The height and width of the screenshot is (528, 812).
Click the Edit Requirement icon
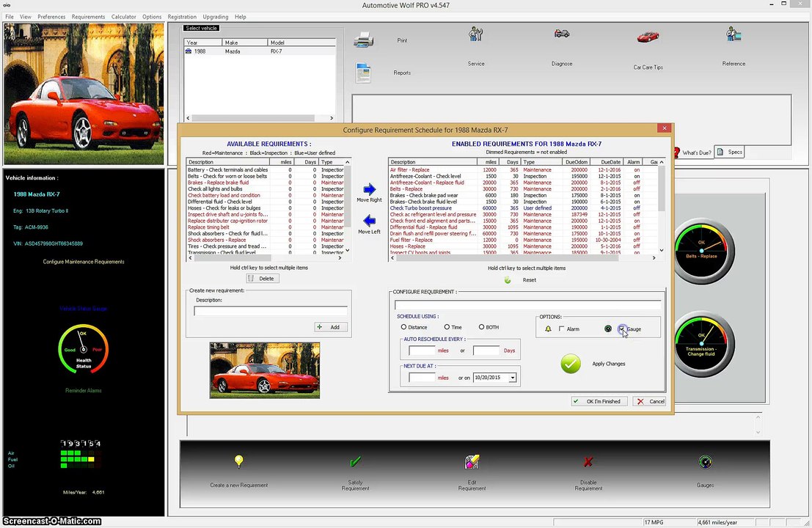click(x=472, y=462)
